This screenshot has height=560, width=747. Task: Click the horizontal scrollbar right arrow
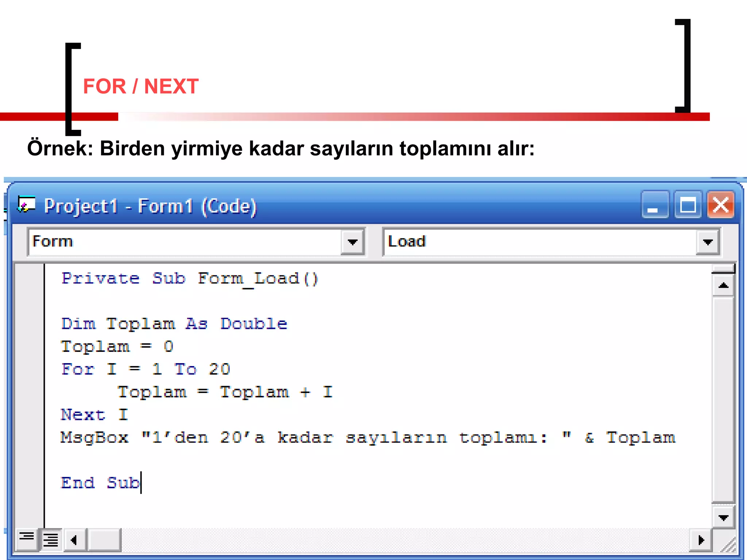point(701,540)
